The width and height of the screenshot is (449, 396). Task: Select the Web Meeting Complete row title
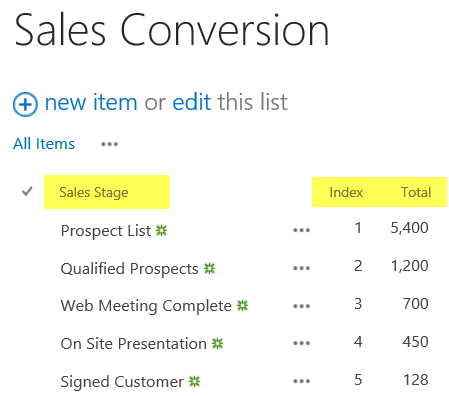click(x=146, y=306)
